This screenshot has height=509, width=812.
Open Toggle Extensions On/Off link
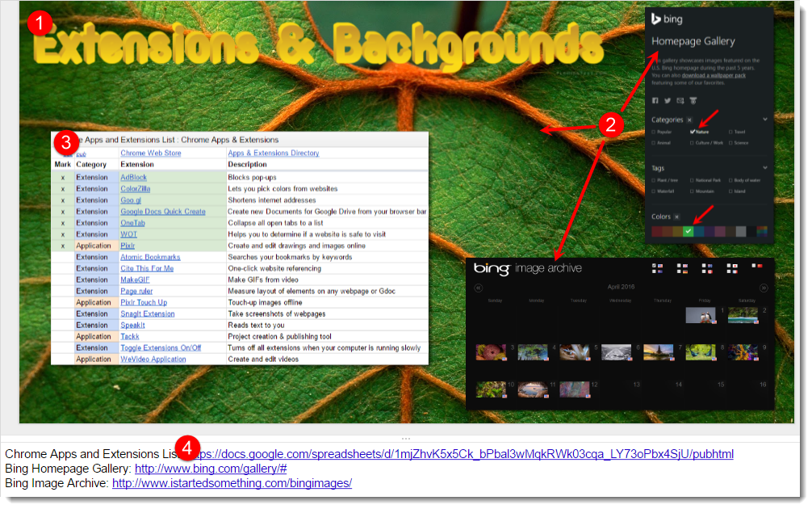[x=161, y=348]
